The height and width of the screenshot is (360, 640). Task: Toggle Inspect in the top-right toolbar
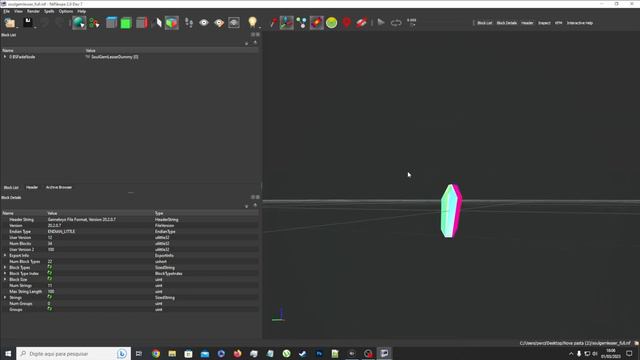[544, 23]
